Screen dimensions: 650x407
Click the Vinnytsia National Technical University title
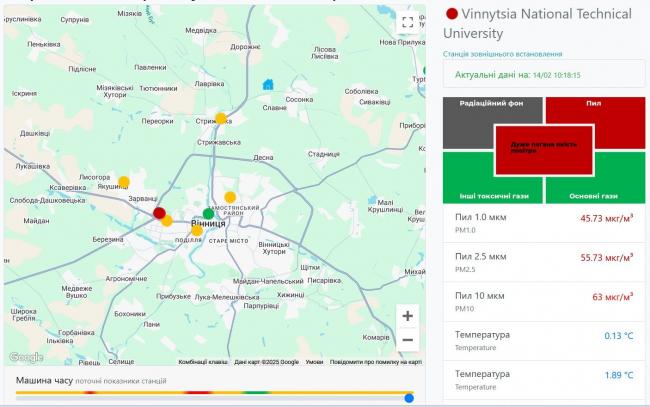[x=537, y=24]
